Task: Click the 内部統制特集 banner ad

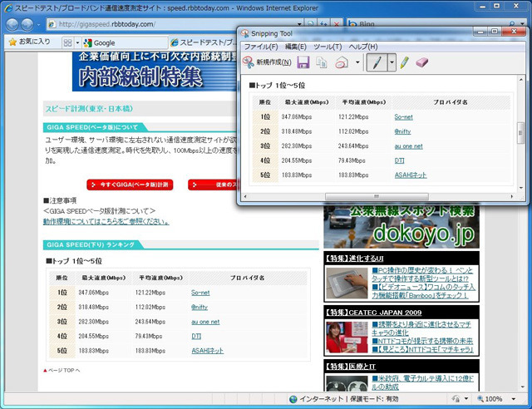Action: coord(155,71)
